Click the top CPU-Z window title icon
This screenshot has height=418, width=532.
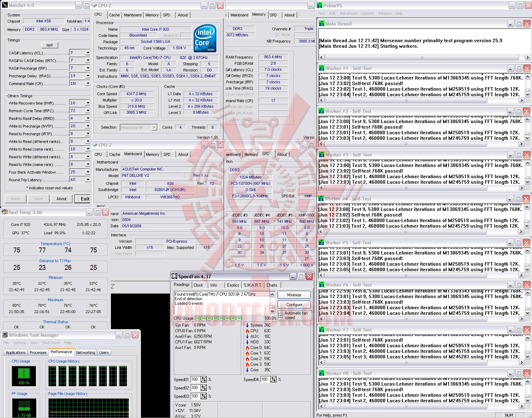pos(94,6)
